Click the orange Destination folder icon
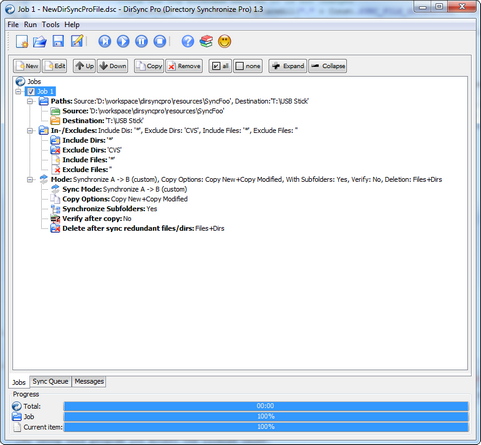Image resolution: width=481 pixels, height=445 pixels. point(55,121)
